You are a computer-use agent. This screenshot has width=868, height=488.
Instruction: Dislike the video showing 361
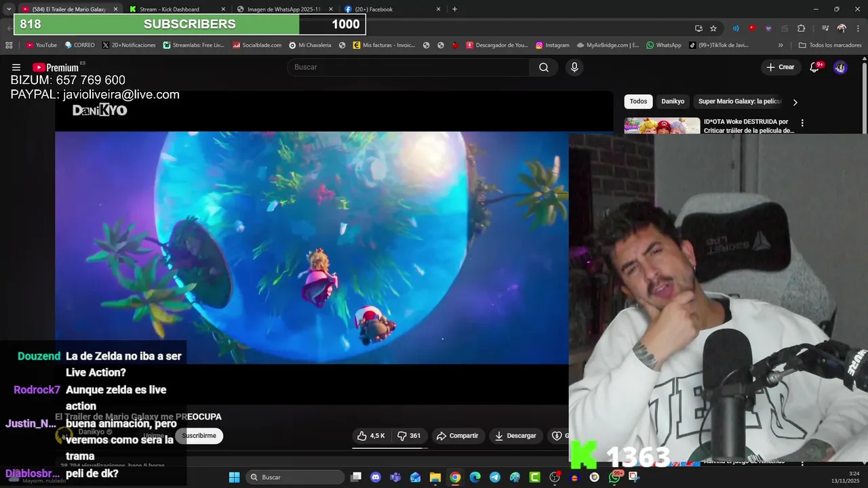click(409, 436)
